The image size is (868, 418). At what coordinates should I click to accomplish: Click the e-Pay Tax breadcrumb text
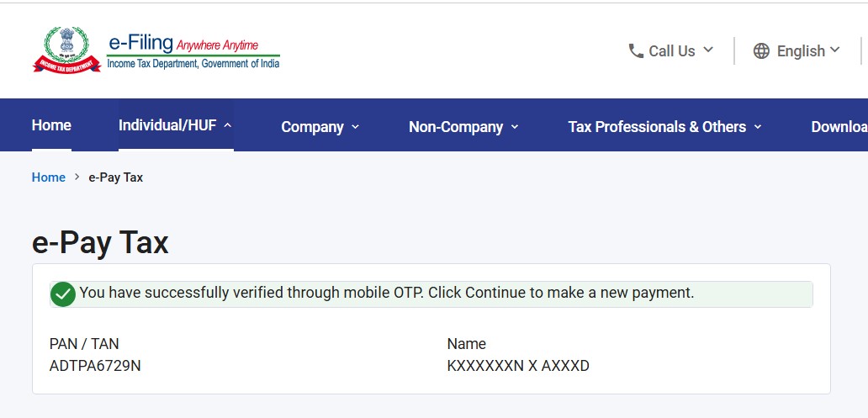(116, 177)
